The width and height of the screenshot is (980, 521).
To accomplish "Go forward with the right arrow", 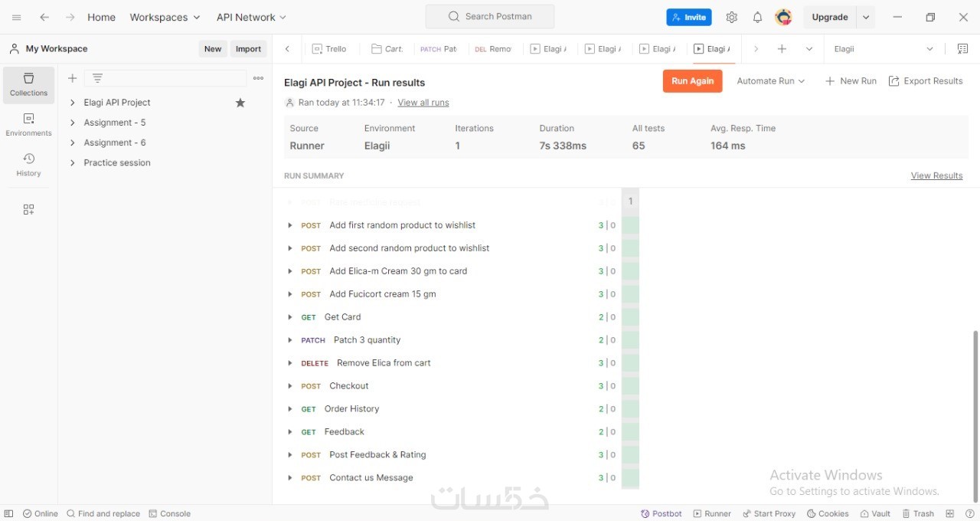I will 70,17.
